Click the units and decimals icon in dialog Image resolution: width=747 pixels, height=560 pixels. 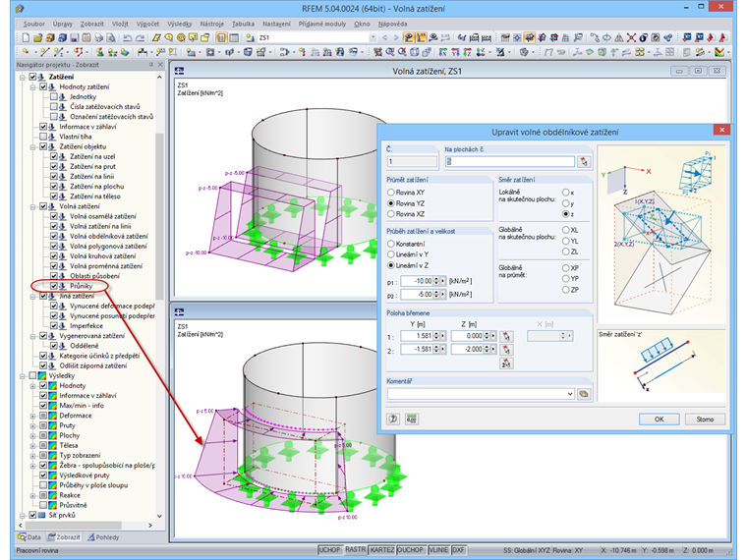412,420
